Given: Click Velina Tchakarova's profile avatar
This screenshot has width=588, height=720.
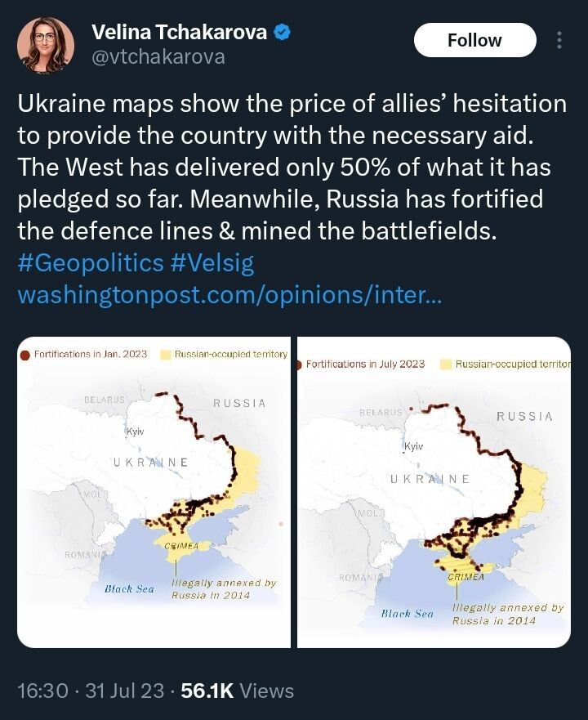Looking at the screenshot, I should [x=47, y=45].
